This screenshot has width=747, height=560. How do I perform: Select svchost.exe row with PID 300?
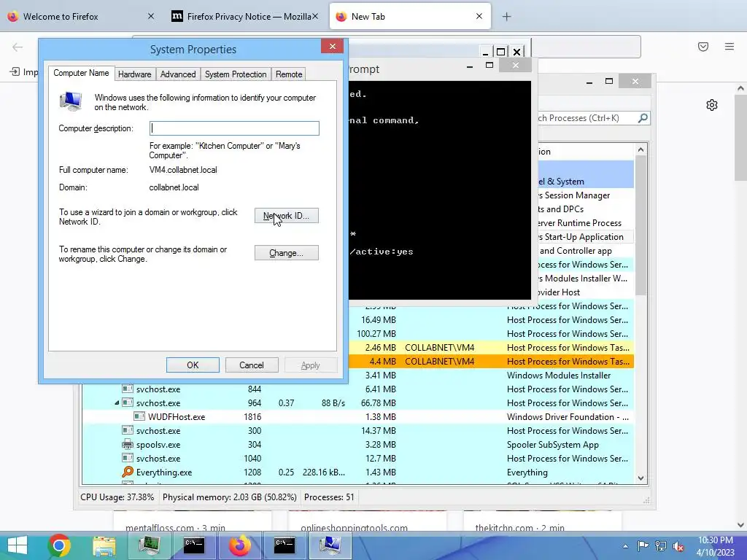click(357, 430)
